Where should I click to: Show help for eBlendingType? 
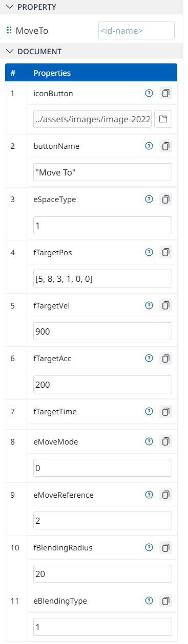coord(149,601)
